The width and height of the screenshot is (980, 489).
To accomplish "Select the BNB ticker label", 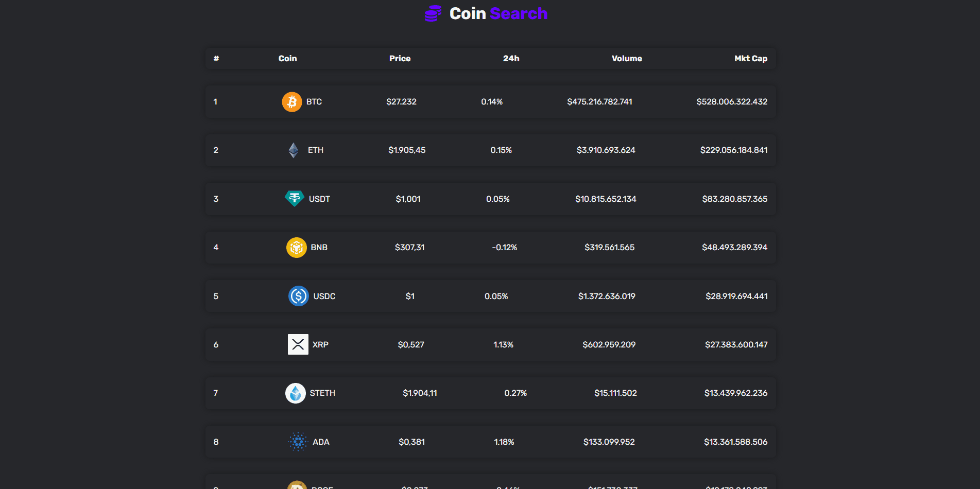I will pos(319,248).
